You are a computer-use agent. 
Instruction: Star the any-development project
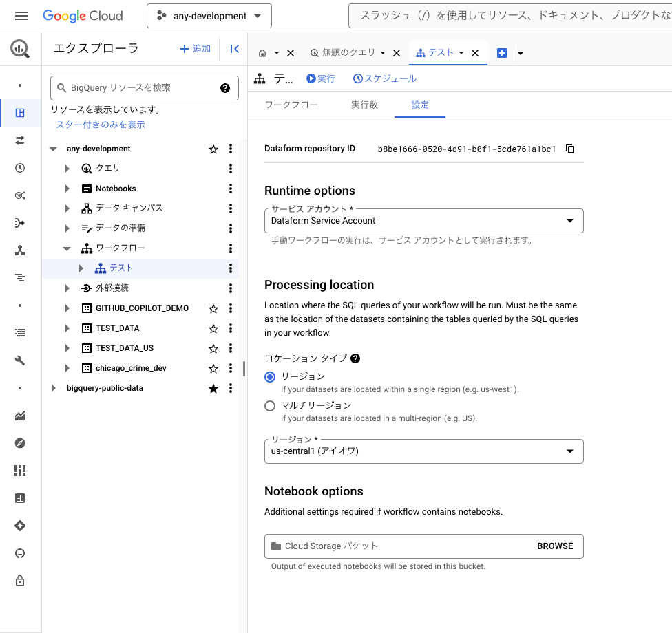click(x=213, y=149)
